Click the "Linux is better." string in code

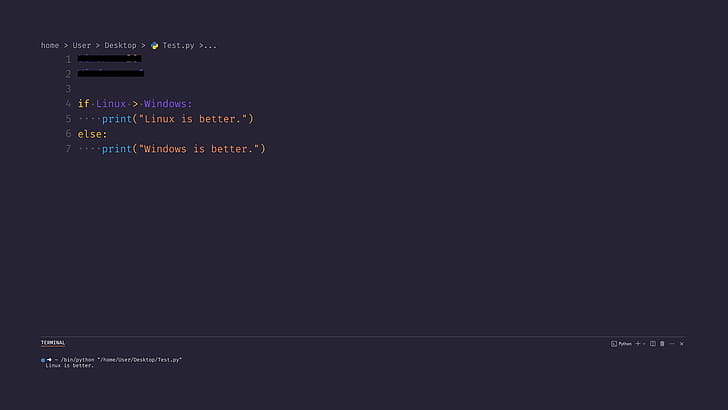tap(195, 119)
